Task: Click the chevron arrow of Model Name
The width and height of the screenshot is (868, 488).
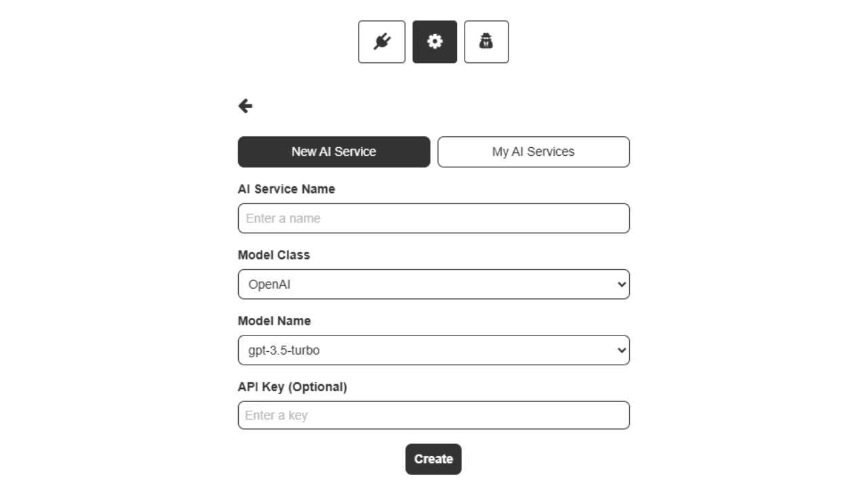Action: pyautogui.click(x=621, y=350)
